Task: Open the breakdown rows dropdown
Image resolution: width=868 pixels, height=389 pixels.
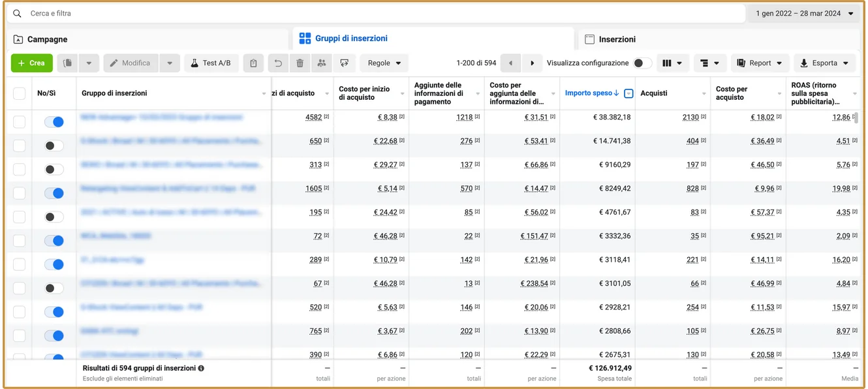Action: click(709, 63)
